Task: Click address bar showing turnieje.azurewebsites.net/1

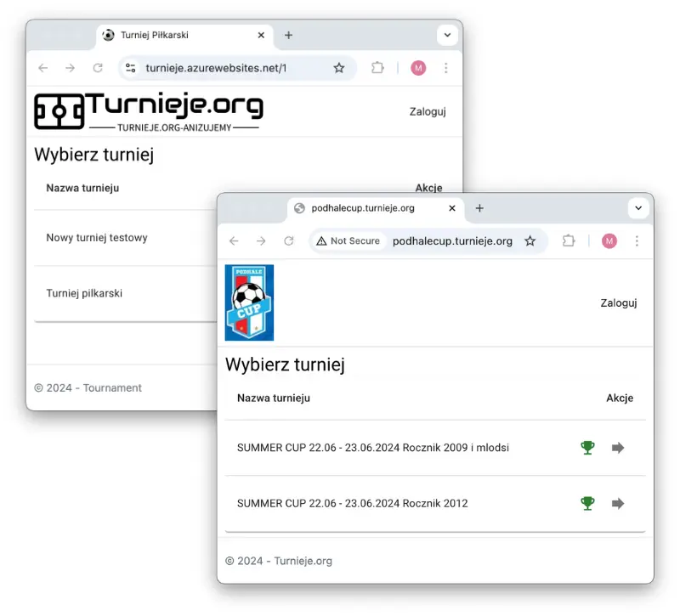Action: pyautogui.click(x=236, y=68)
